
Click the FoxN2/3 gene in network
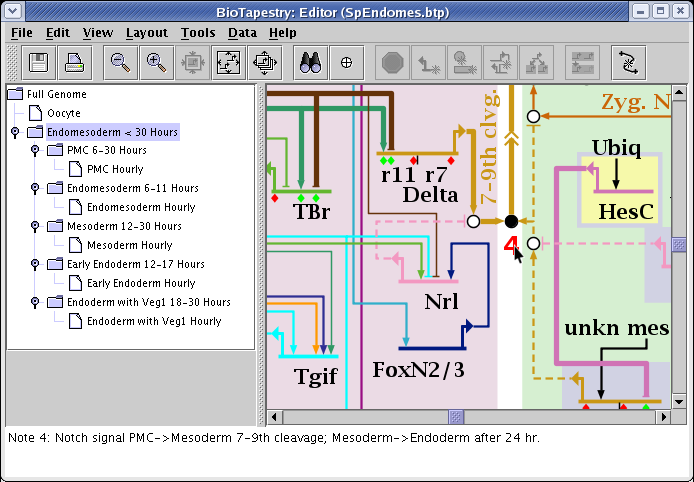pyautogui.click(x=420, y=370)
